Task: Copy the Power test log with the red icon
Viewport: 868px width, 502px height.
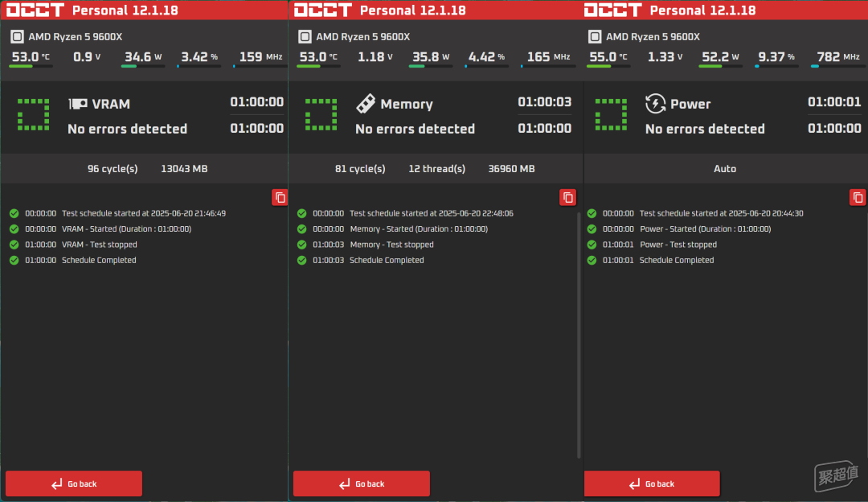Action: tap(858, 197)
